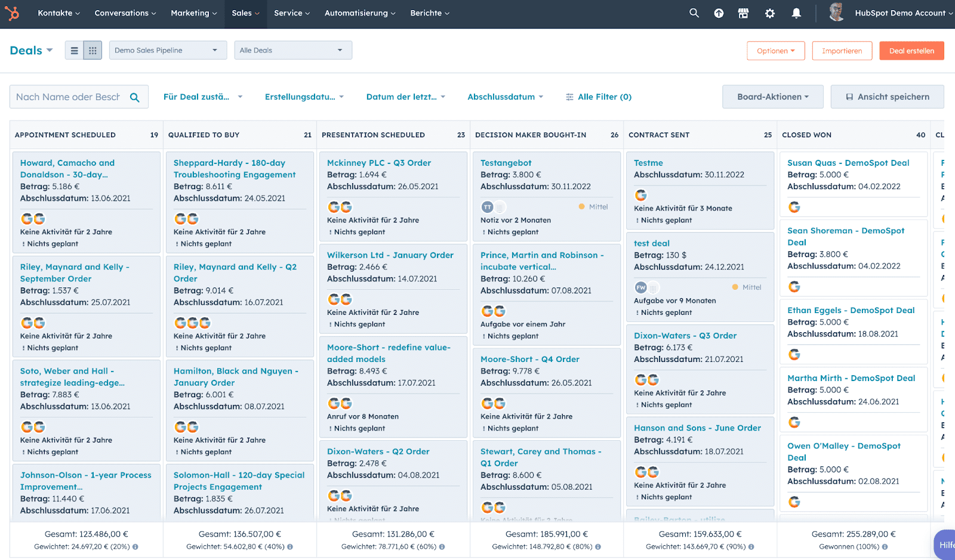Open Hanson and Sons - June Order
The image size is (955, 560).
[697, 428]
